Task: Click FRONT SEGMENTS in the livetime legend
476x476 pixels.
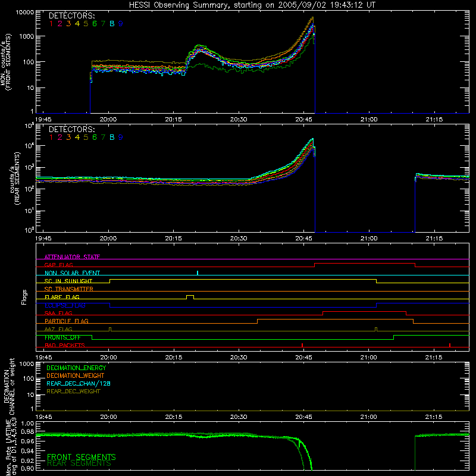Action: pos(82,457)
